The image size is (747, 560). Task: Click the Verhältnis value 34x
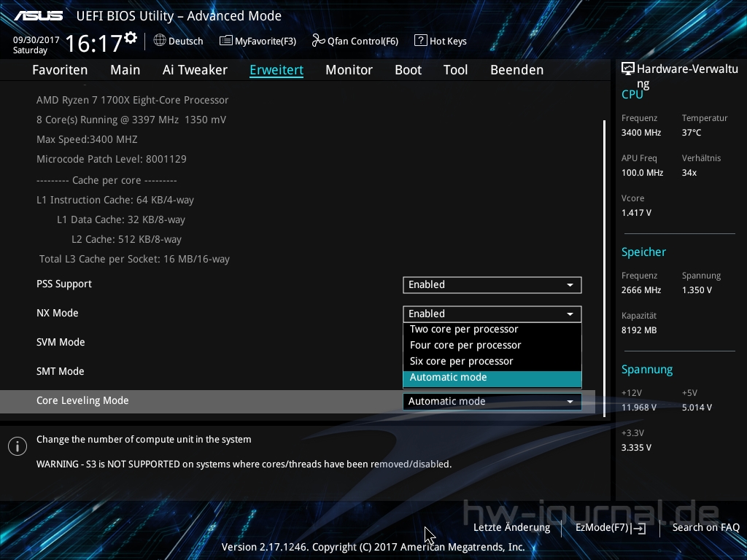(689, 173)
